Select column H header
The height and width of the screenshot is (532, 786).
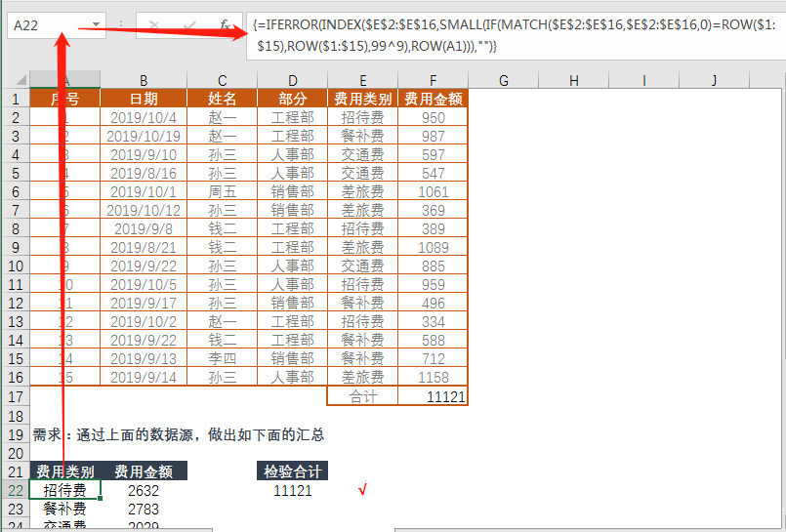pyautogui.click(x=573, y=80)
